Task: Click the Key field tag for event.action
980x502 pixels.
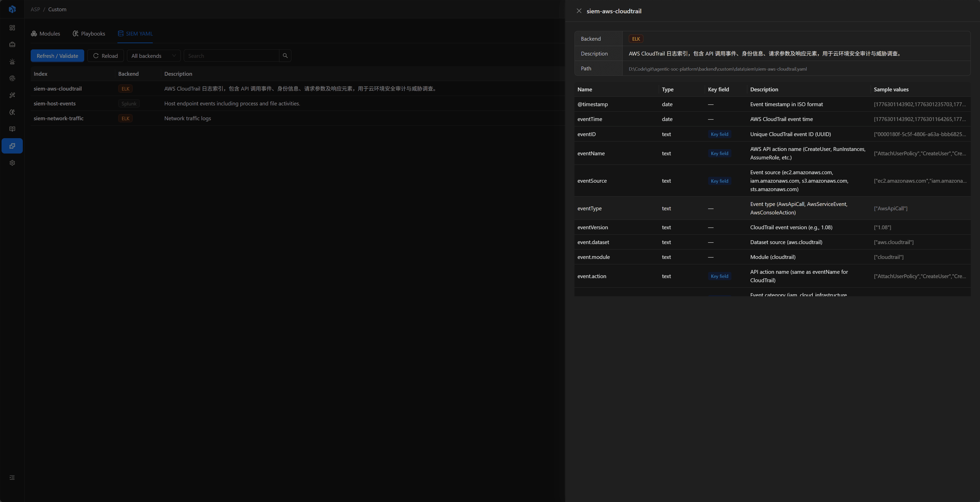Action: [719, 276]
